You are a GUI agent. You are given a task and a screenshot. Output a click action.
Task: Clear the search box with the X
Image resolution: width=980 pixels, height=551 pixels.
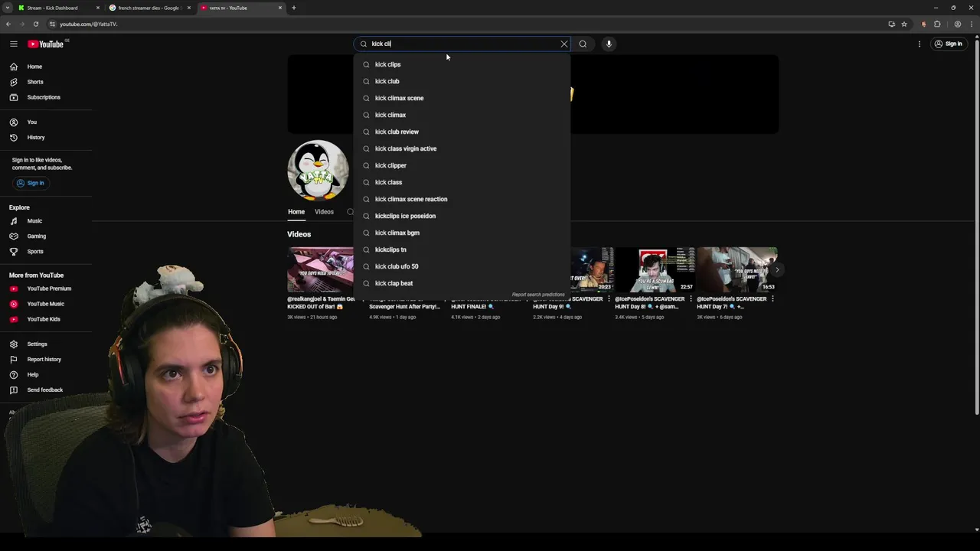point(564,44)
